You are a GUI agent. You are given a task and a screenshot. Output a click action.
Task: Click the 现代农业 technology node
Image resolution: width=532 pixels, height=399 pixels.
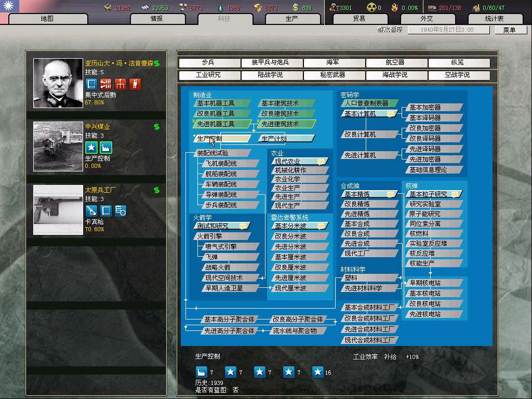(x=300, y=162)
